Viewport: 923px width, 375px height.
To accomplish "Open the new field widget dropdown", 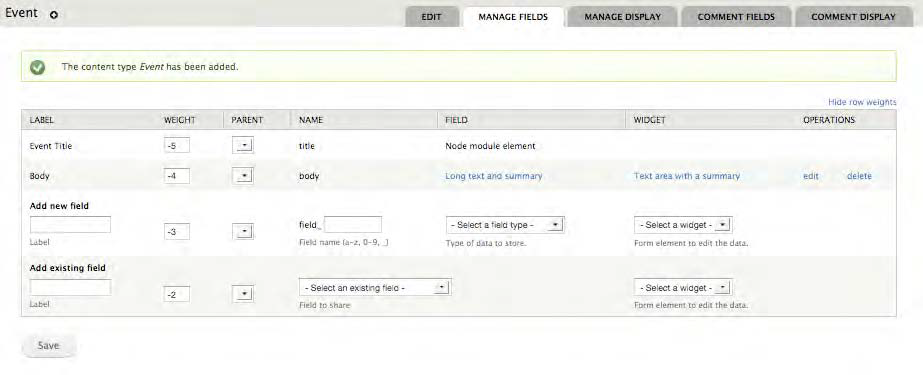I will (x=683, y=225).
